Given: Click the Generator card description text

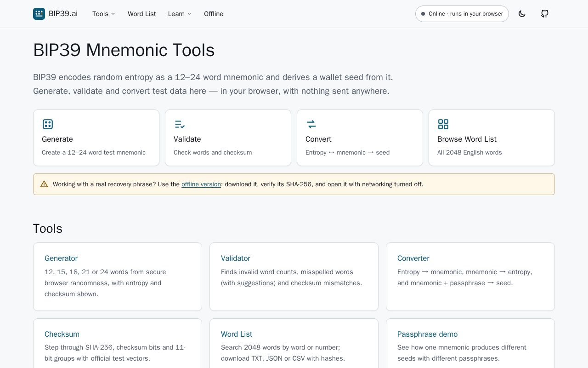Looking at the screenshot, I should [x=105, y=283].
